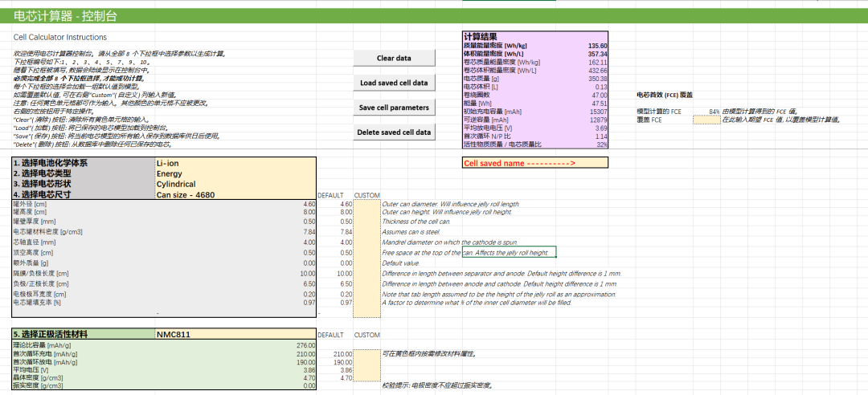Select the Custom cell for 罐高度 row
868x395 pixels.
click(x=367, y=212)
